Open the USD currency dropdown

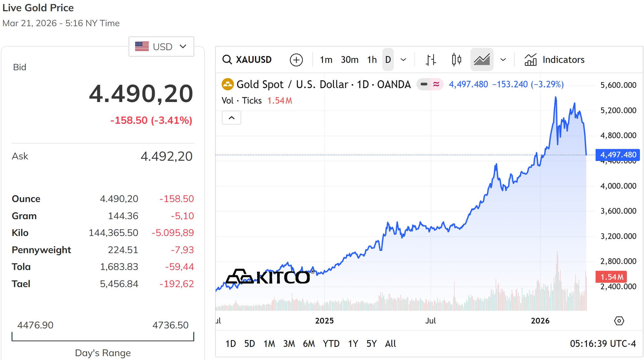coord(161,47)
